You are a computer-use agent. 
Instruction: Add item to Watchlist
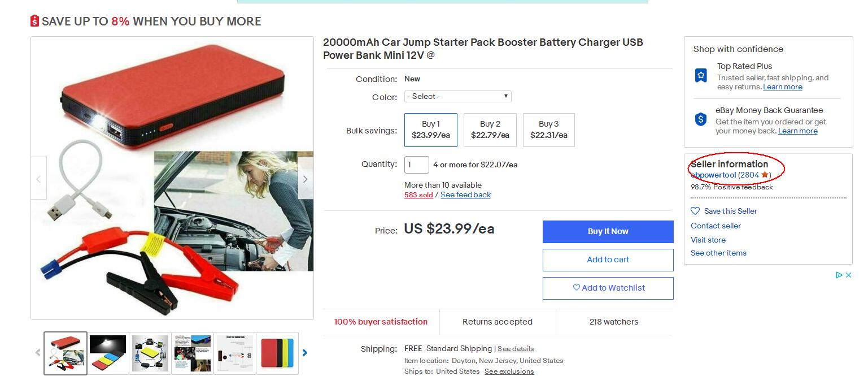[x=608, y=288]
